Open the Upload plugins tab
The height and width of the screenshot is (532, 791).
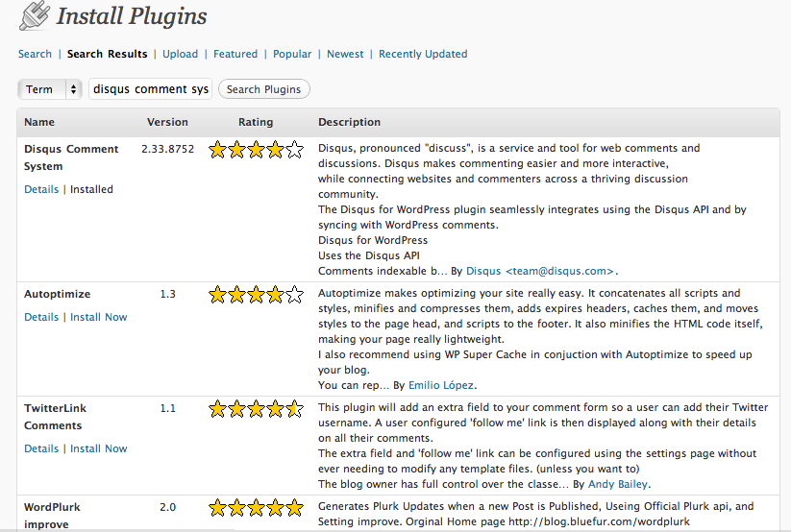pos(180,54)
